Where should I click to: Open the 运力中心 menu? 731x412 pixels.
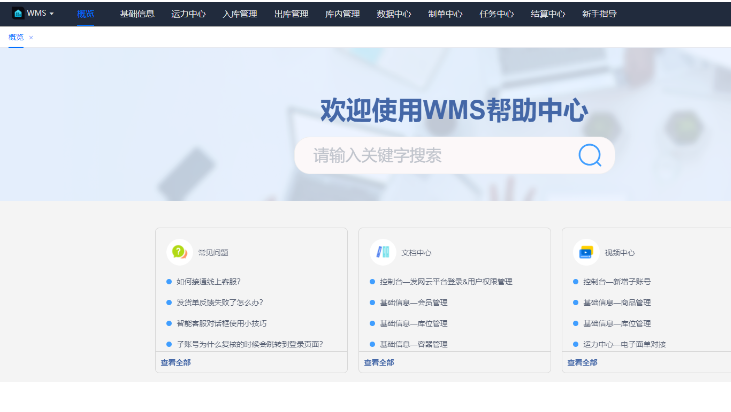[188, 14]
